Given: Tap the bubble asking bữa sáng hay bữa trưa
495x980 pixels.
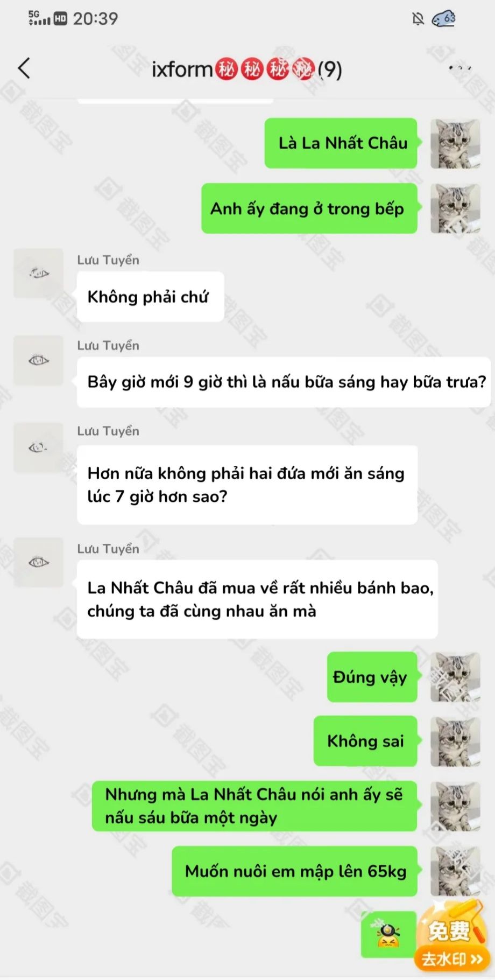Looking at the screenshot, I should 284,382.
